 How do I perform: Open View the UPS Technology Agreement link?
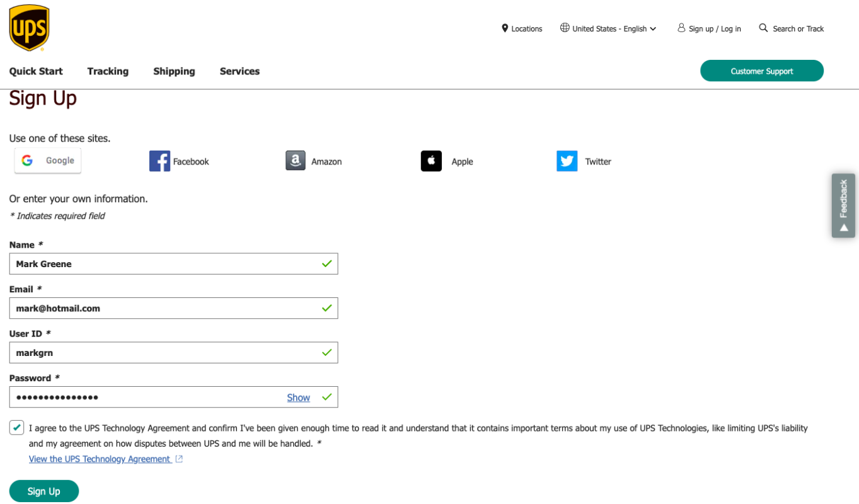coord(100,459)
